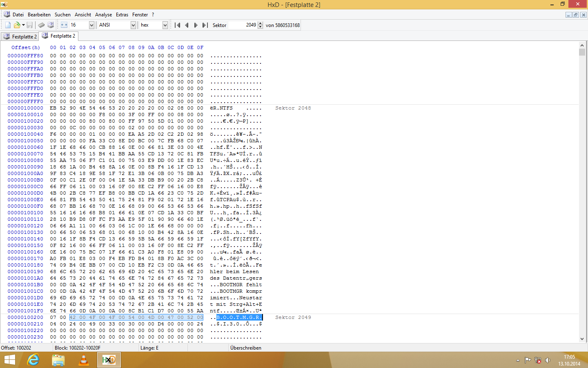Click the volume speaker tray icon
This screenshot has height=368, width=588.
[548, 360]
